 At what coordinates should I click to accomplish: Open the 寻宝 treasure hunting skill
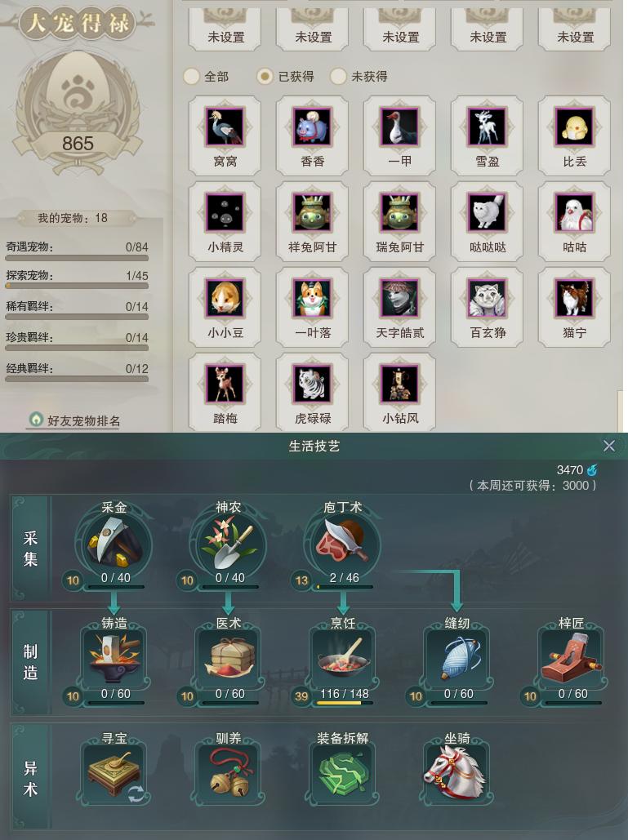[x=114, y=773]
